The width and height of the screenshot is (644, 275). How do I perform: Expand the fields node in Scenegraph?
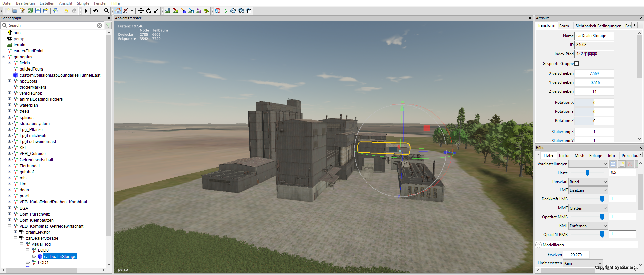pos(10,63)
